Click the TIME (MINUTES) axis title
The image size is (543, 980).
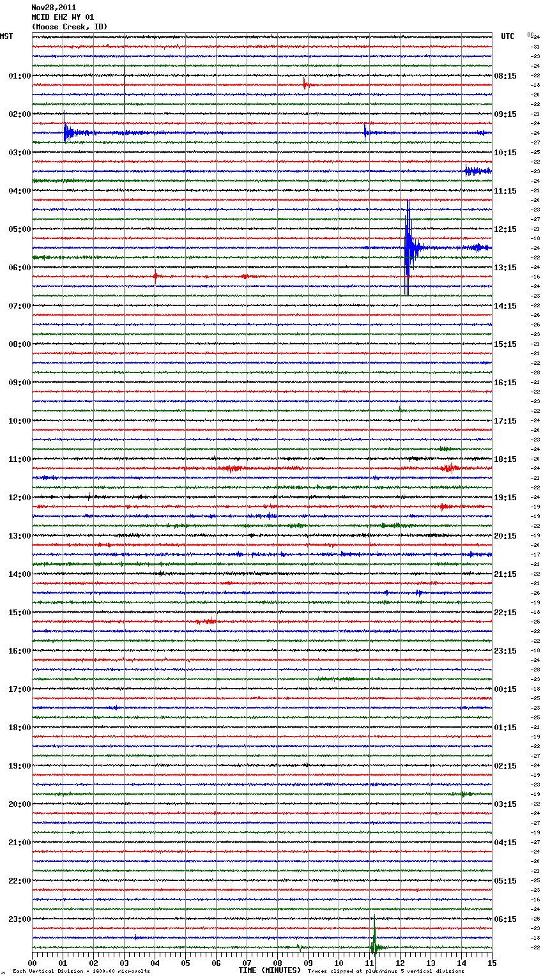pos(270,970)
